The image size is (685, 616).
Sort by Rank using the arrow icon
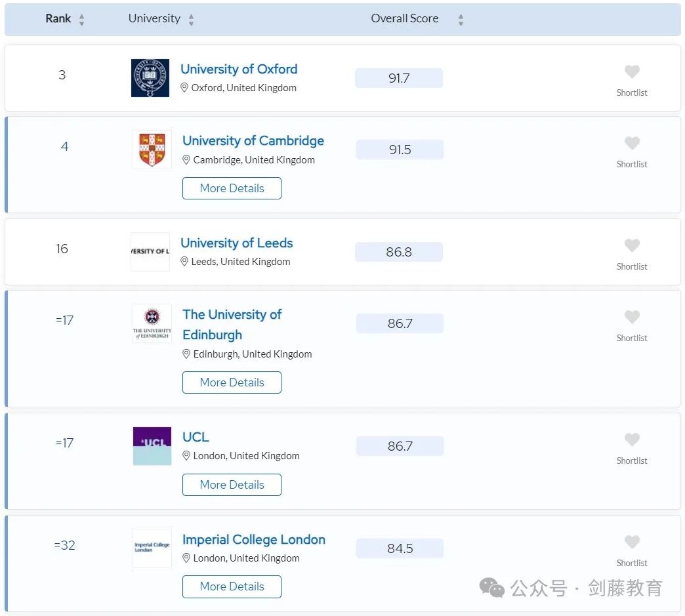tap(82, 19)
